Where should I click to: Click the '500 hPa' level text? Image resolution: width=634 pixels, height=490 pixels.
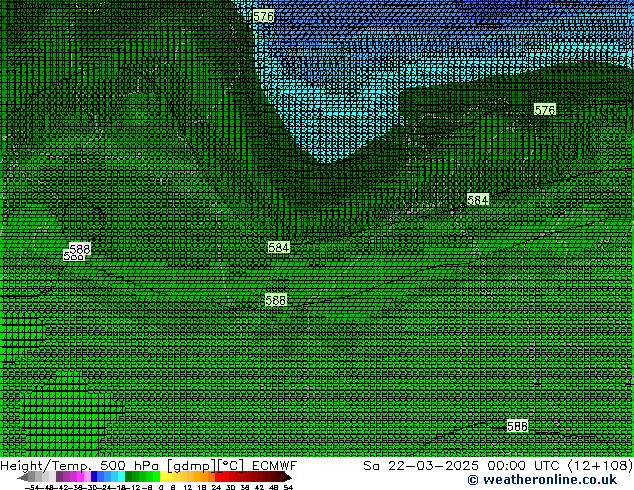click(x=129, y=466)
